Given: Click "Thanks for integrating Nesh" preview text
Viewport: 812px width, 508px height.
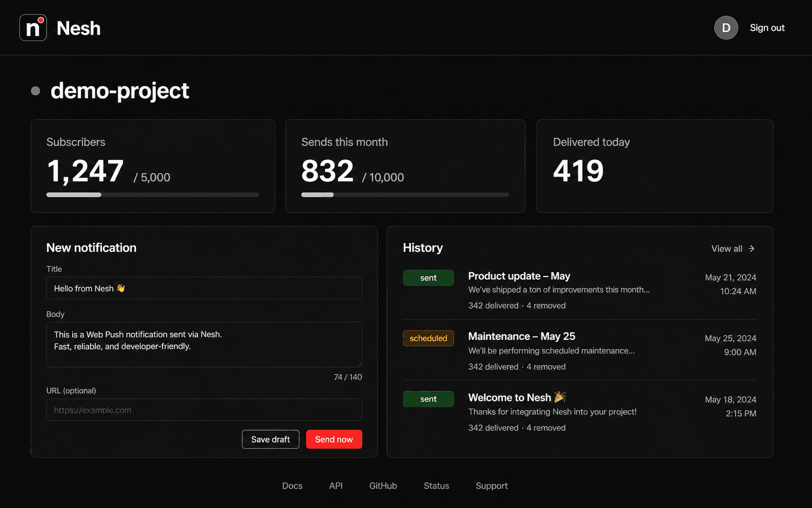Looking at the screenshot, I should tap(552, 412).
